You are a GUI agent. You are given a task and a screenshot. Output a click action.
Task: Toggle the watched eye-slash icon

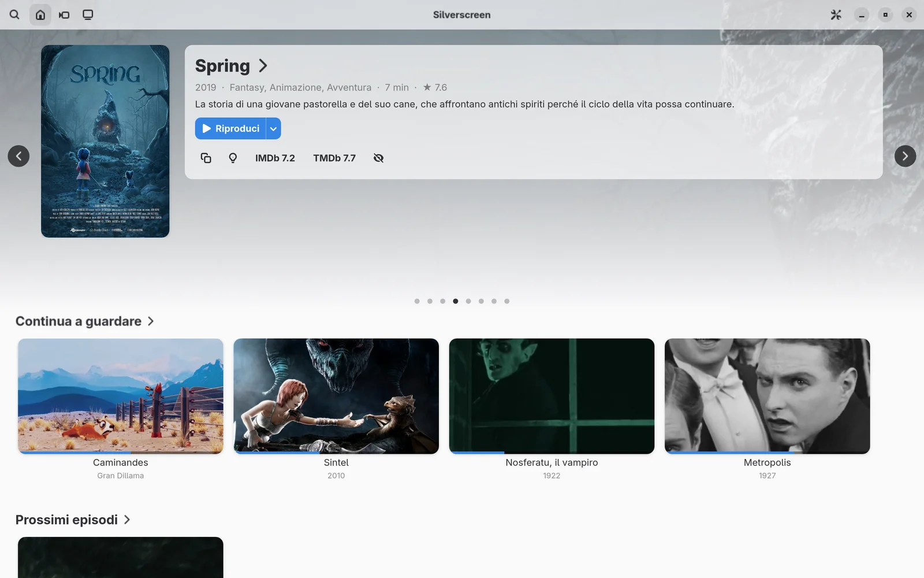[x=378, y=158]
